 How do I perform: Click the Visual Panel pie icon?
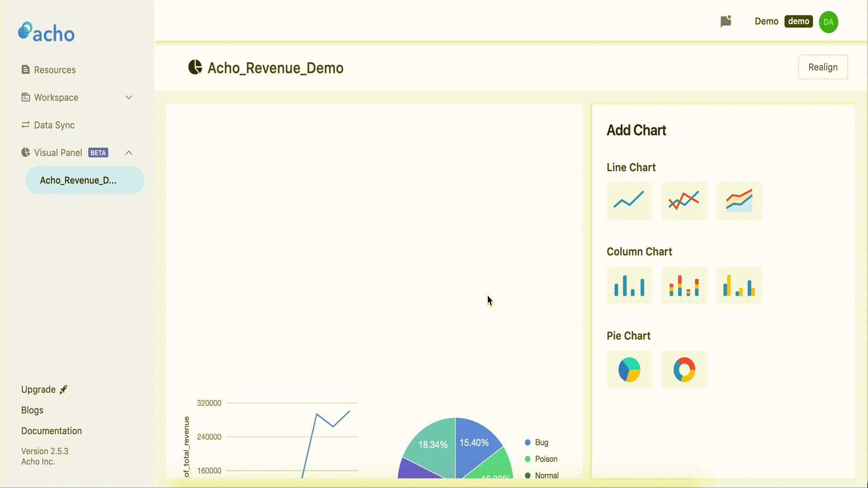[x=25, y=152]
